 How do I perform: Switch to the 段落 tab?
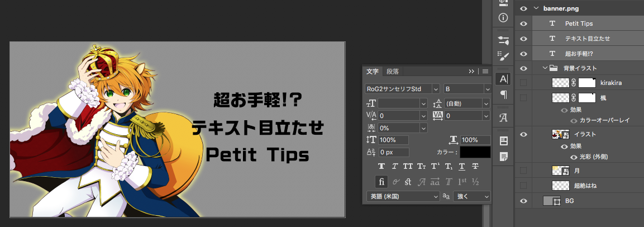point(393,71)
